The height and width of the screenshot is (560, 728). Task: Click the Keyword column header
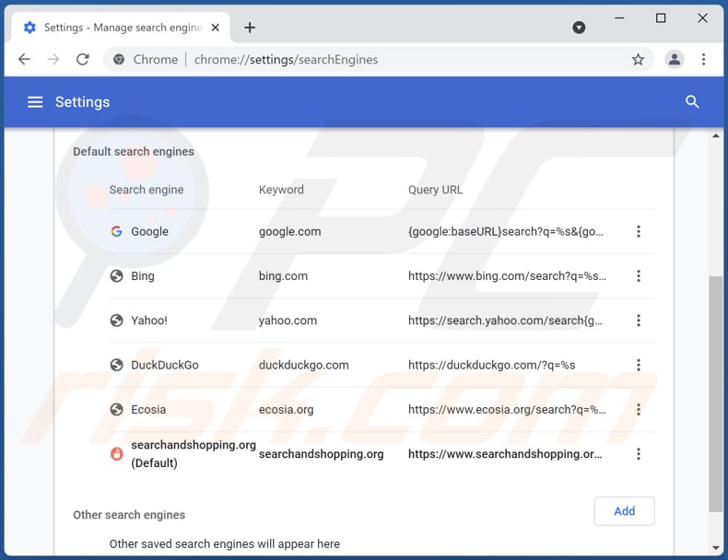click(281, 190)
